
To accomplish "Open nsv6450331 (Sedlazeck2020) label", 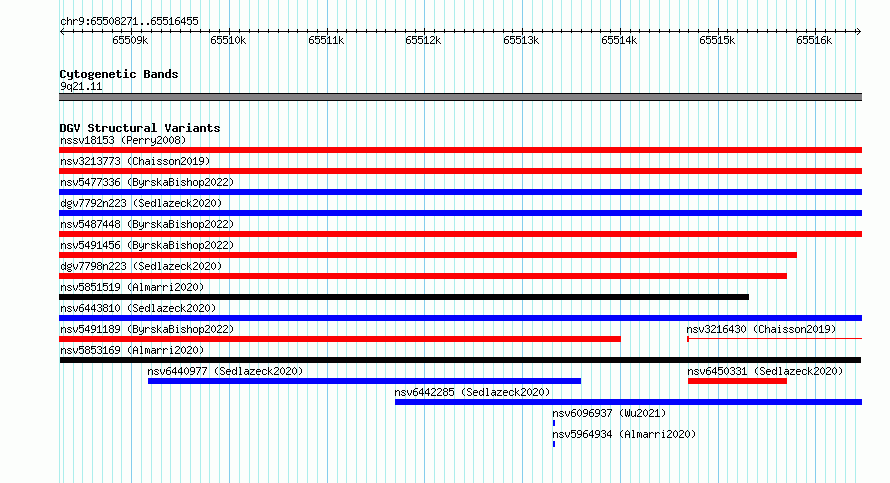I will pyautogui.click(x=765, y=371).
